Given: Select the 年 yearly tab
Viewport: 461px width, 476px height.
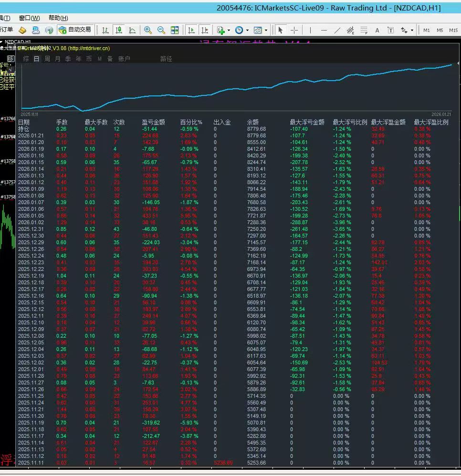Looking at the screenshot, I should pyautogui.click(x=78, y=59).
